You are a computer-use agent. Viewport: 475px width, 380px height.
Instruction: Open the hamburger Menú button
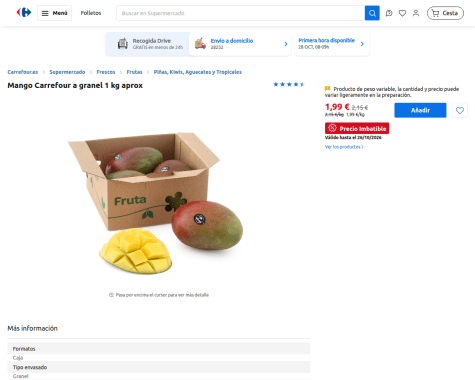click(54, 13)
